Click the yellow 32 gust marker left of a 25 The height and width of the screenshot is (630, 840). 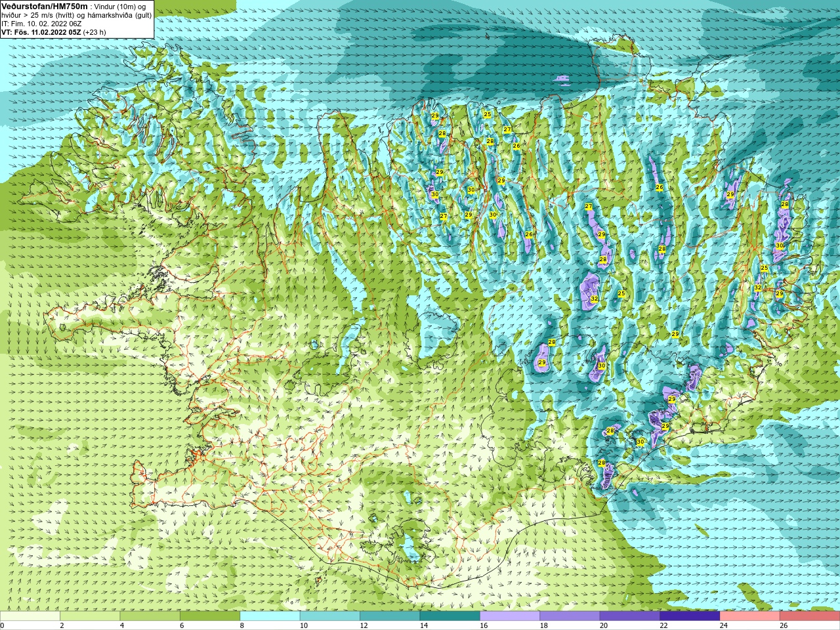[x=594, y=299]
